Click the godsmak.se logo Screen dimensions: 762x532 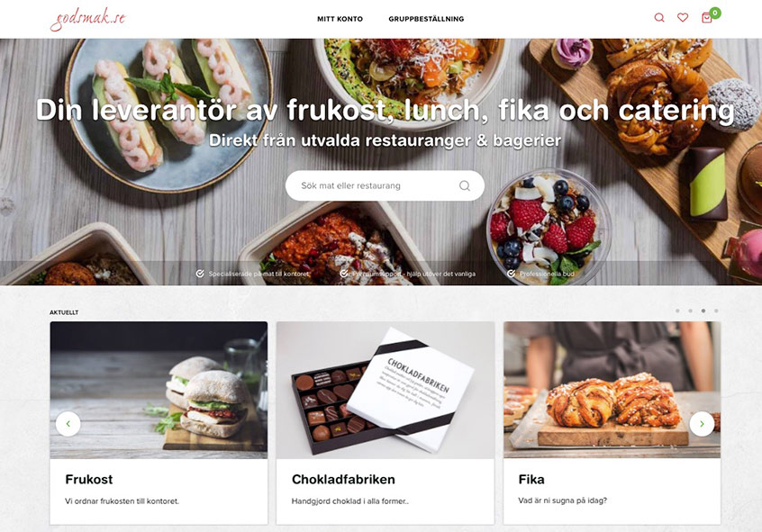(88, 20)
